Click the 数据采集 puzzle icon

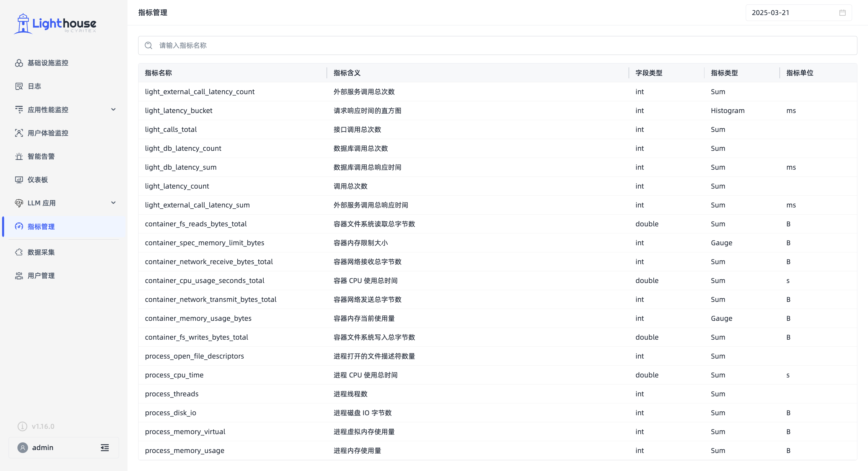tap(19, 252)
